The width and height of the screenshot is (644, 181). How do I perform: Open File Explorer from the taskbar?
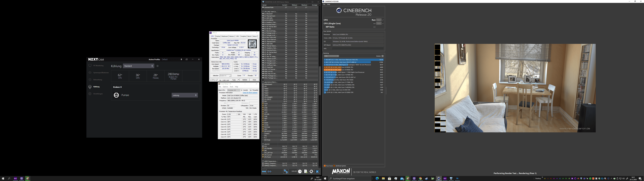[x=383, y=178]
